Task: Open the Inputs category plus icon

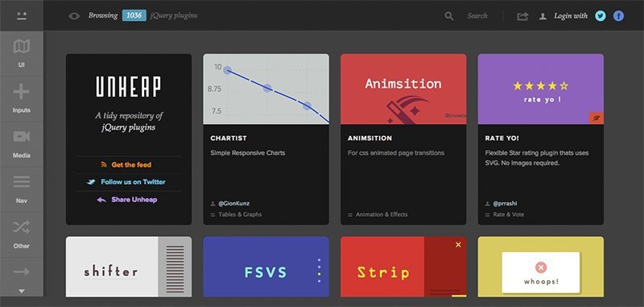Action: [22, 92]
